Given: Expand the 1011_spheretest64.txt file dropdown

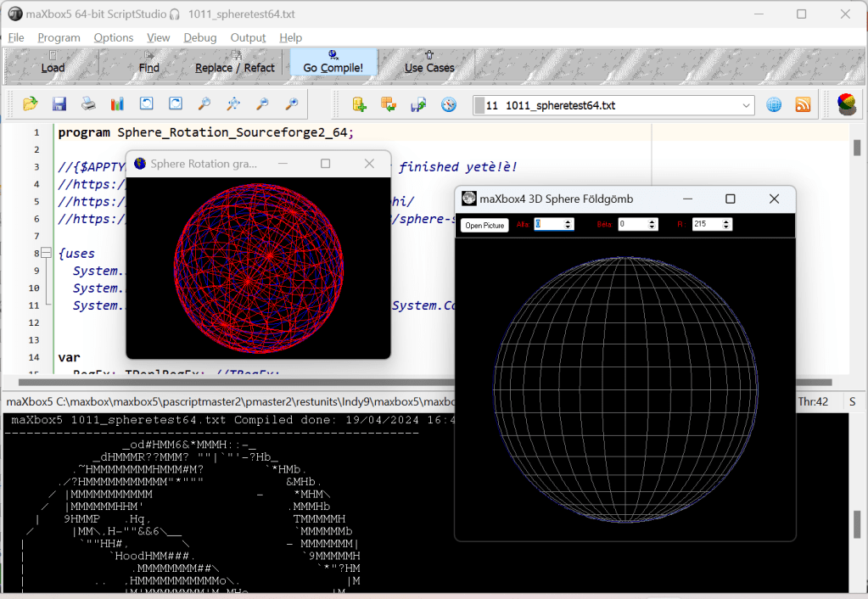Looking at the screenshot, I should click(746, 105).
